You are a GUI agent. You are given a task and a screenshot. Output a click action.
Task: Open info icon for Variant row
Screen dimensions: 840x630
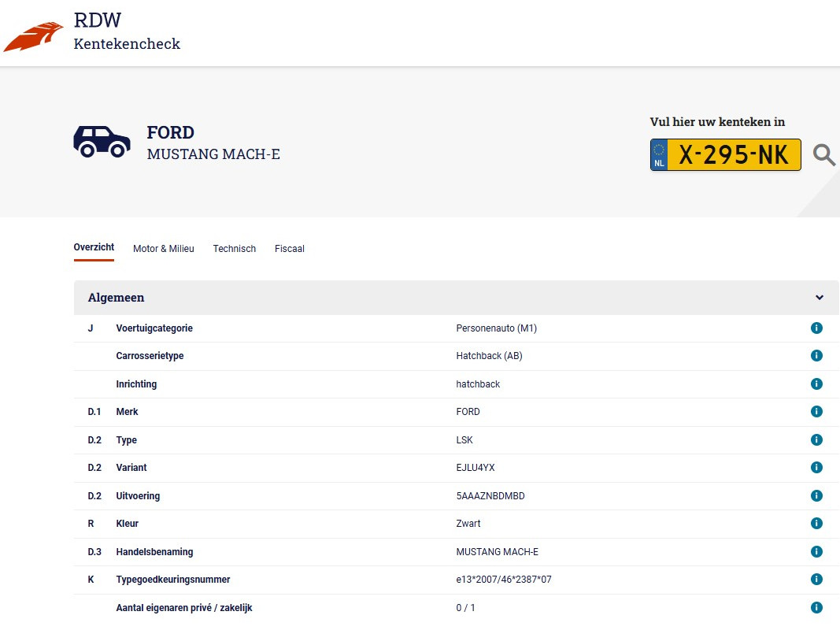816,468
